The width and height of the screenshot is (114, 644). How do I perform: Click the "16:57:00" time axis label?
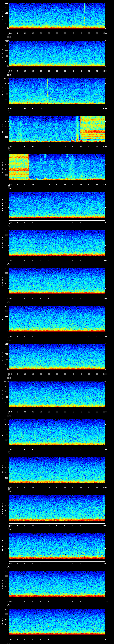pyautogui.click(x=9, y=525)
